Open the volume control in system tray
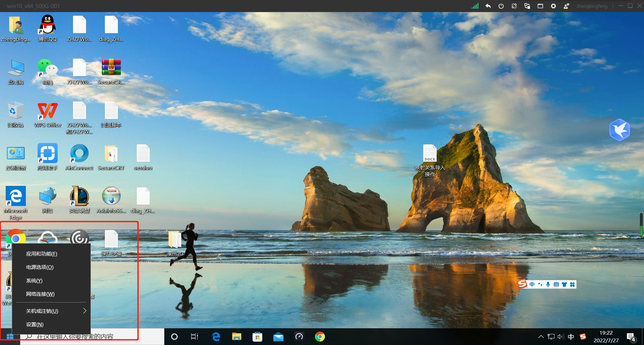 pos(561,337)
